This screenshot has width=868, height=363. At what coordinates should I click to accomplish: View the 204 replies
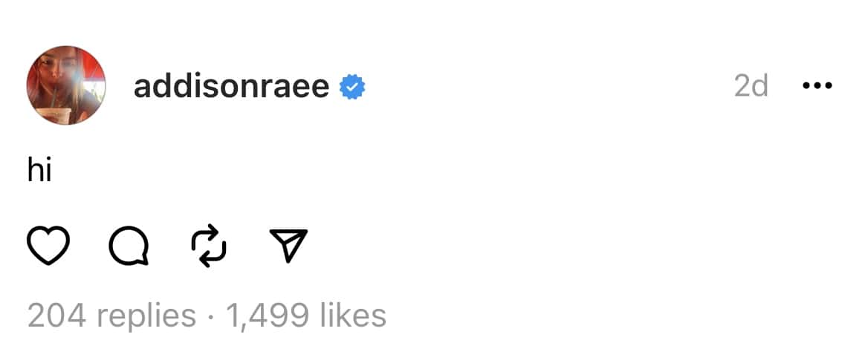pos(111,315)
